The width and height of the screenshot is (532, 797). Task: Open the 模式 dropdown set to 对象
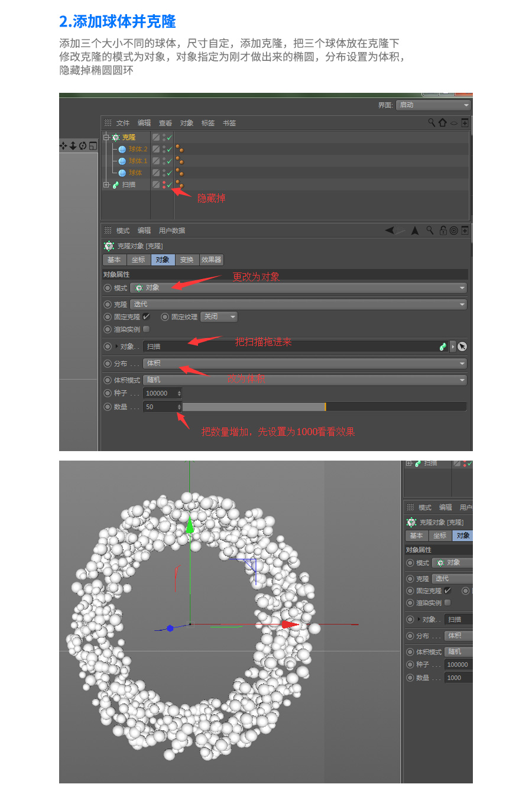coord(299,288)
